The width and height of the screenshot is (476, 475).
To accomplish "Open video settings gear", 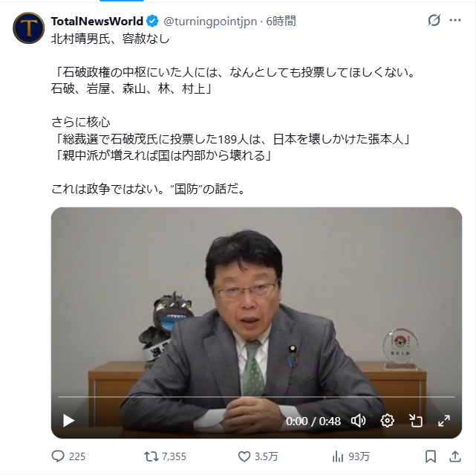I will pos(388,421).
